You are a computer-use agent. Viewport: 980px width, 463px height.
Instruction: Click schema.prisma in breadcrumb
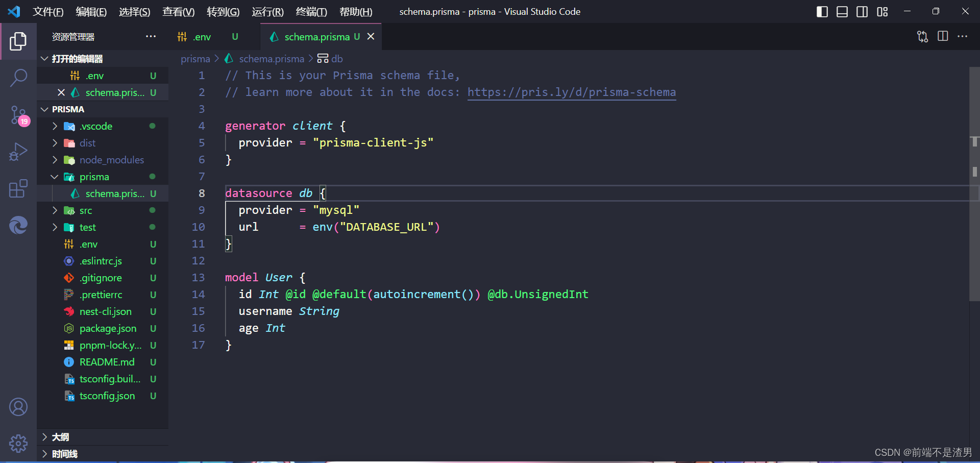tap(272, 59)
